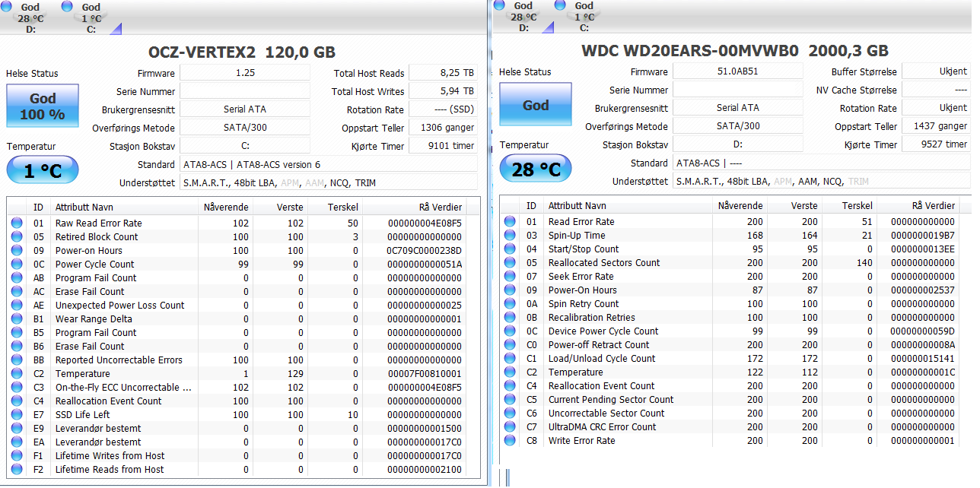Click status orb for Reported Uncorrectable Errors
The image size is (980, 488).
point(17,360)
